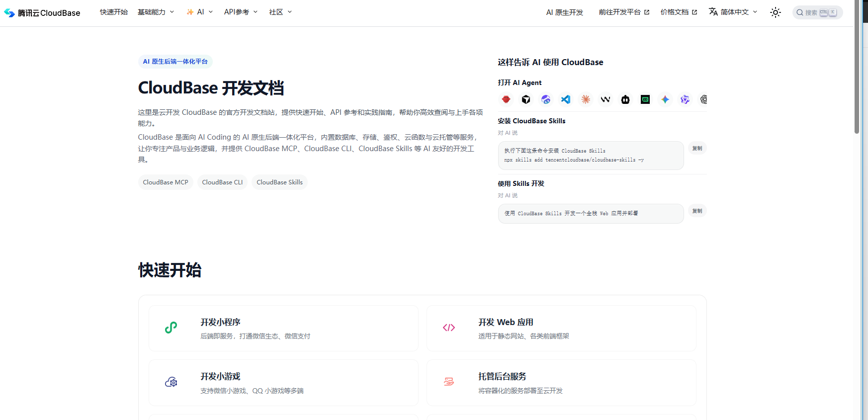The width and height of the screenshot is (868, 420).
Task: Click the CloudBase Skills pill link
Action: [x=279, y=182]
